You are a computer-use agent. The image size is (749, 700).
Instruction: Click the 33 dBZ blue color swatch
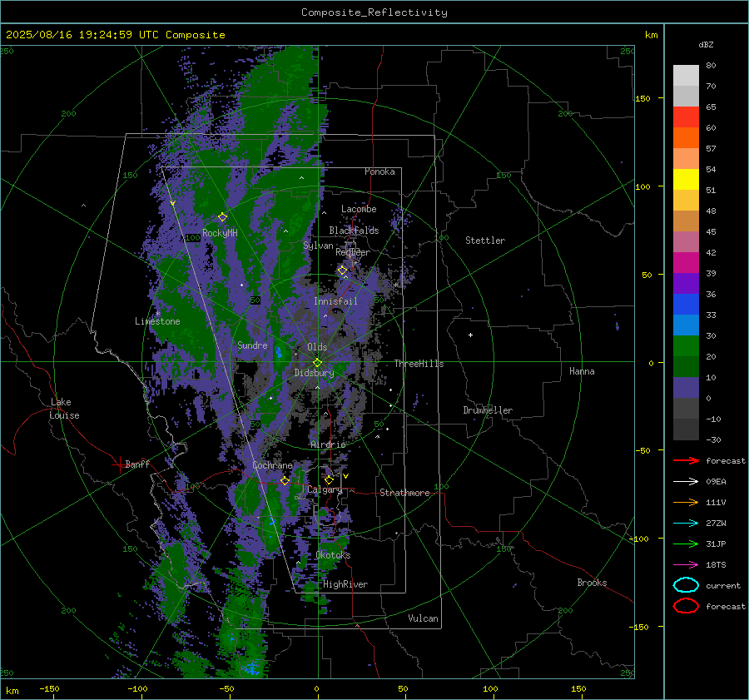686,304
